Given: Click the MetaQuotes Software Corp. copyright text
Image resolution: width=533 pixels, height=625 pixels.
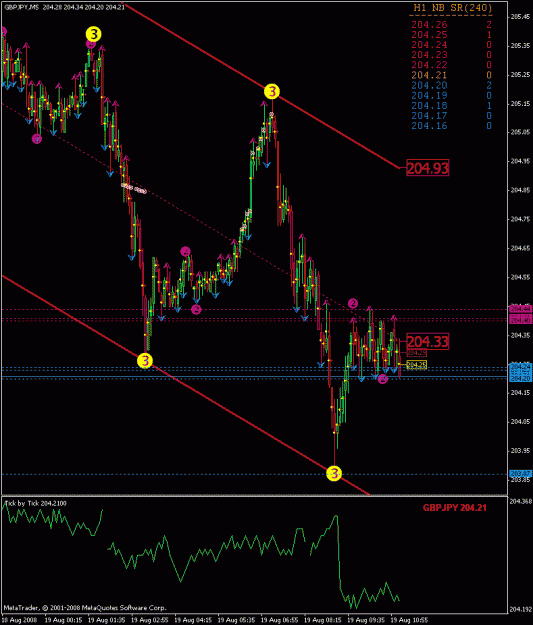Looking at the screenshot, I should pos(85,608).
